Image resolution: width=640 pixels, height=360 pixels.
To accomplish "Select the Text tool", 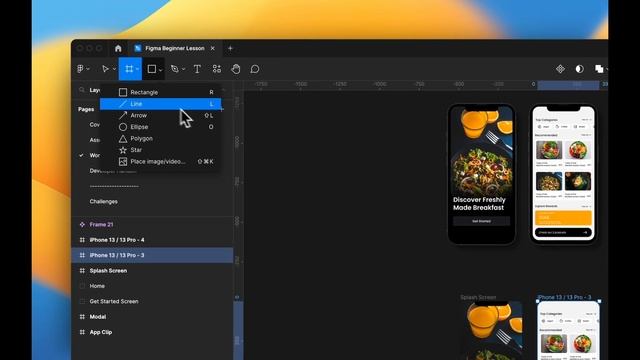I will pos(197,69).
